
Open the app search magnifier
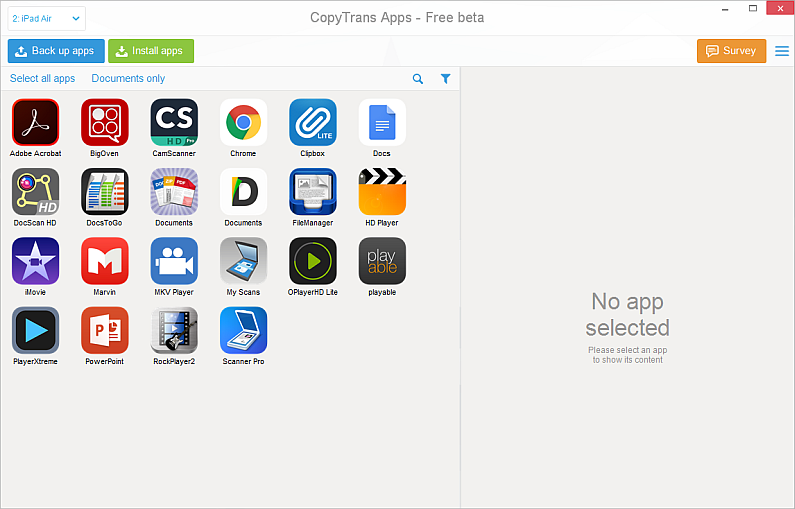point(418,79)
